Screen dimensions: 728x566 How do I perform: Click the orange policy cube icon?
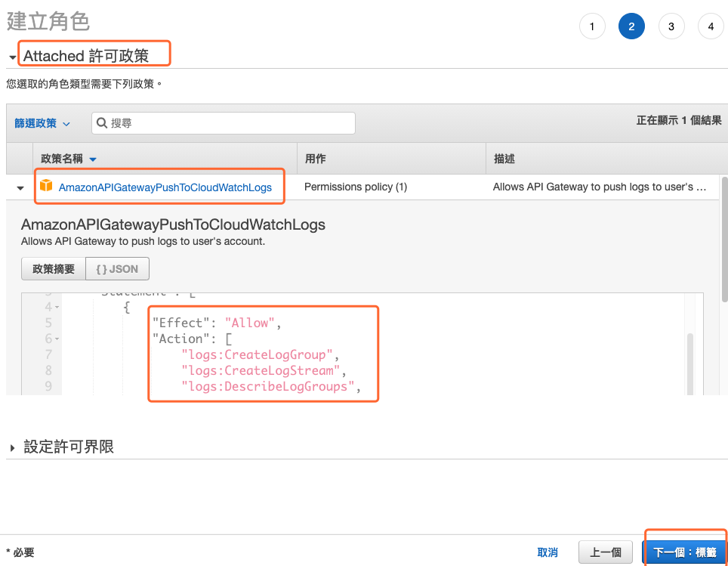coord(46,185)
